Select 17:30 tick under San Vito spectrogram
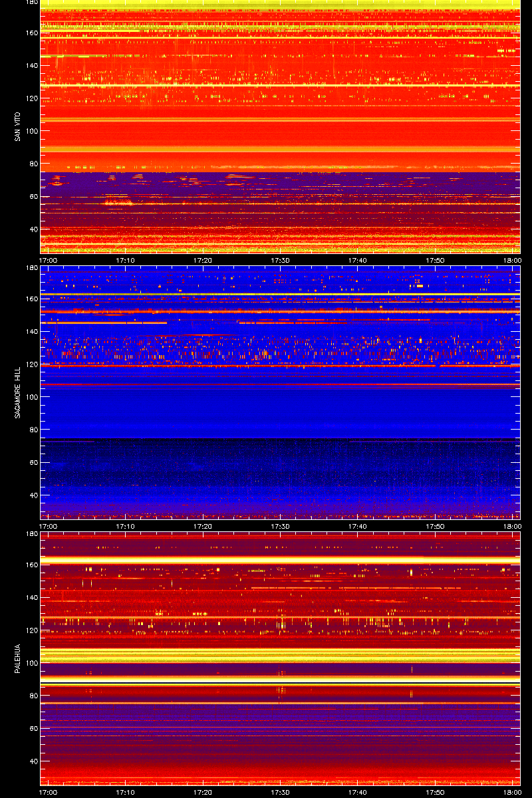The width and height of the screenshot is (532, 798). point(280,261)
